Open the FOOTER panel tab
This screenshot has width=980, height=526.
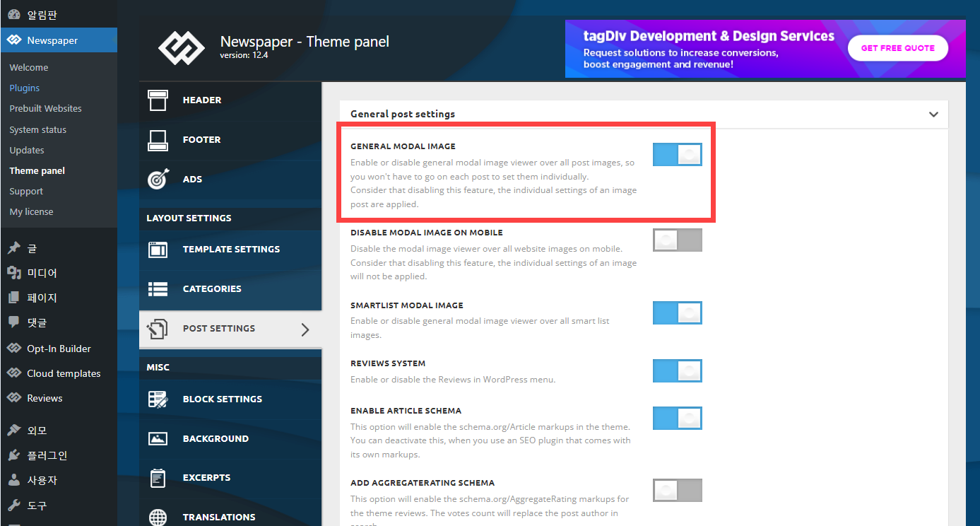coord(230,140)
